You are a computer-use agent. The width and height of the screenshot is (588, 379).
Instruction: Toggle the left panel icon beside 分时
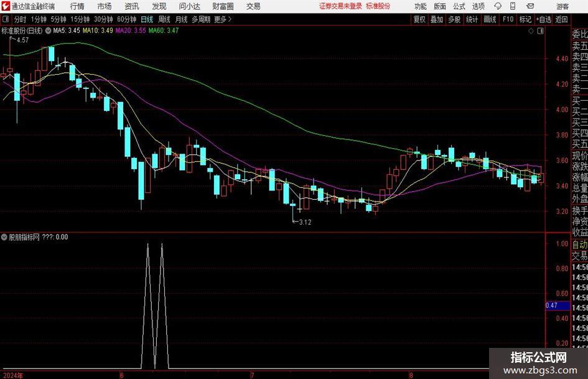pyautogui.click(x=5, y=19)
